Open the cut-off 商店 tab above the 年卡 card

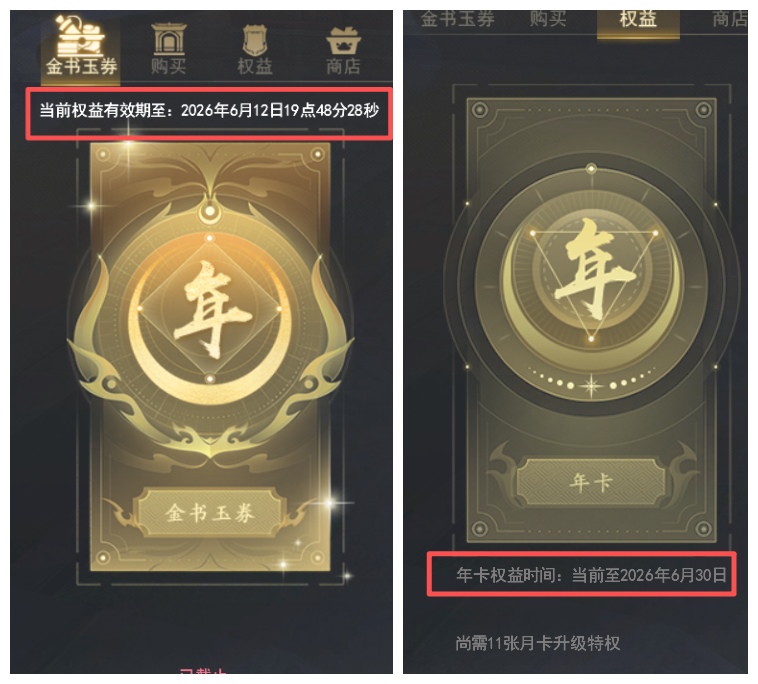pyautogui.click(x=730, y=19)
